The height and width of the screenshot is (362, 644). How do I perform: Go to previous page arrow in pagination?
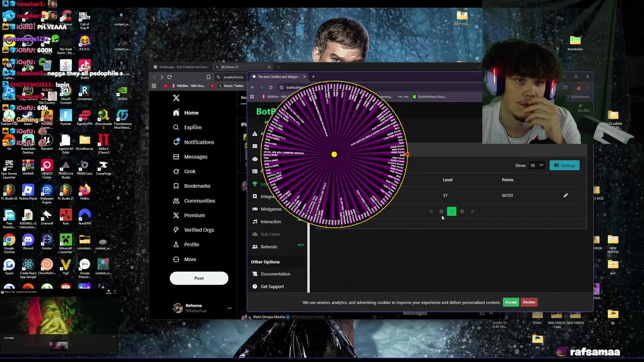pos(441,212)
